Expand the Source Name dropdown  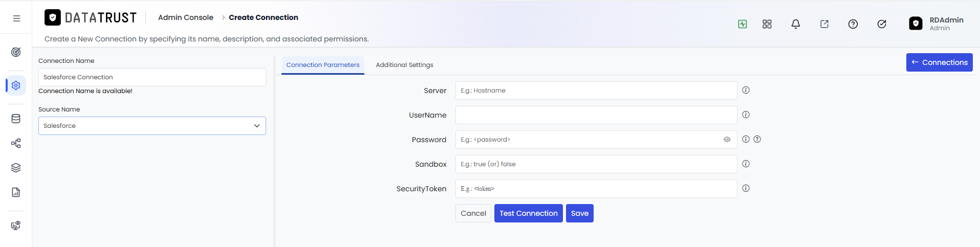152,126
